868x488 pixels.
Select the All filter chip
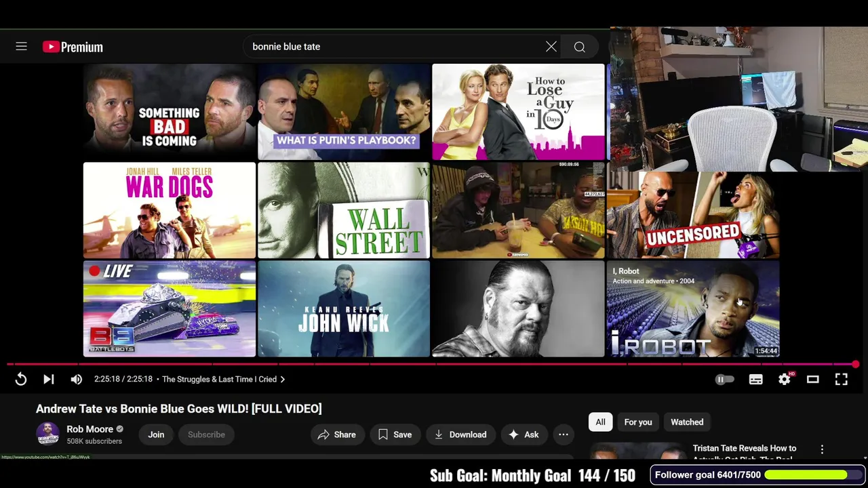pos(600,422)
